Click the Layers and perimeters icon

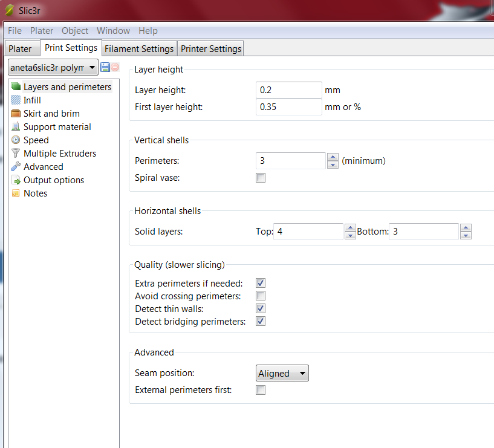(16, 86)
